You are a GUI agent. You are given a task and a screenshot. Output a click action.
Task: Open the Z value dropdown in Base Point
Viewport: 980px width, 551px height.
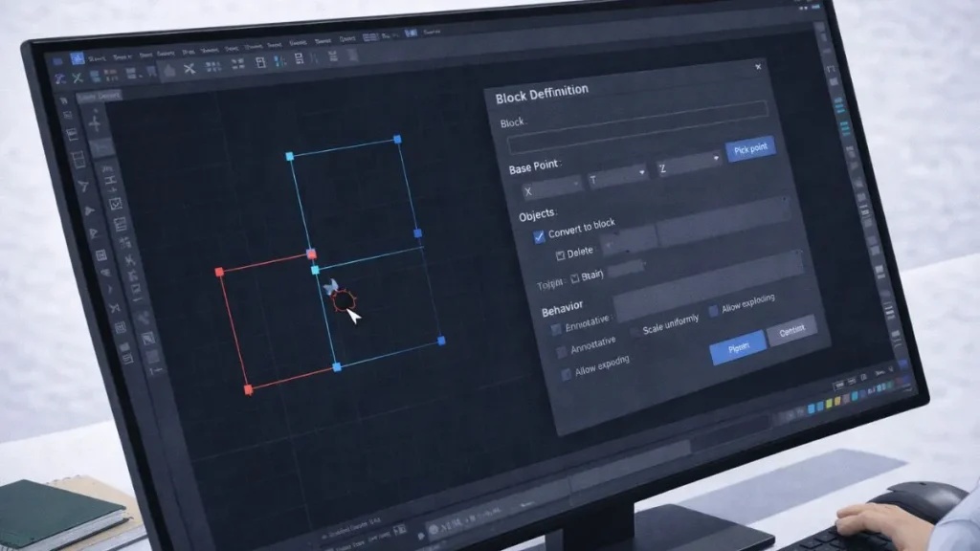click(x=717, y=159)
